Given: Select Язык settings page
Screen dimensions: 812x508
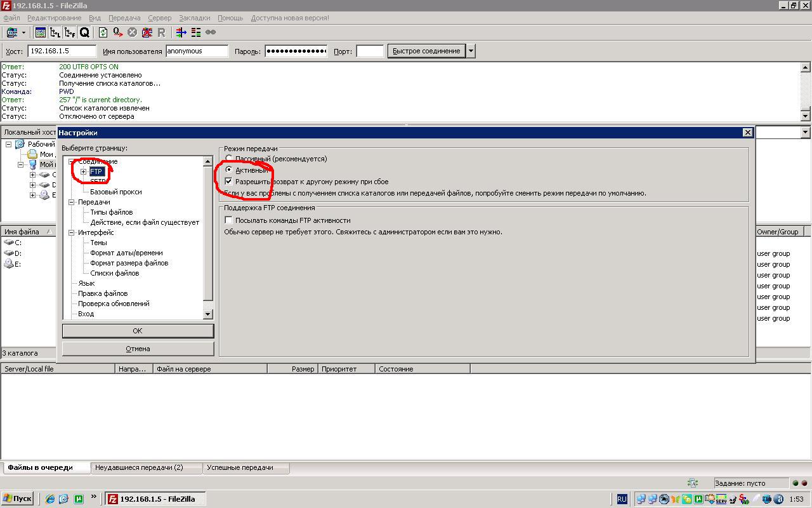Looking at the screenshot, I should click(x=86, y=283).
